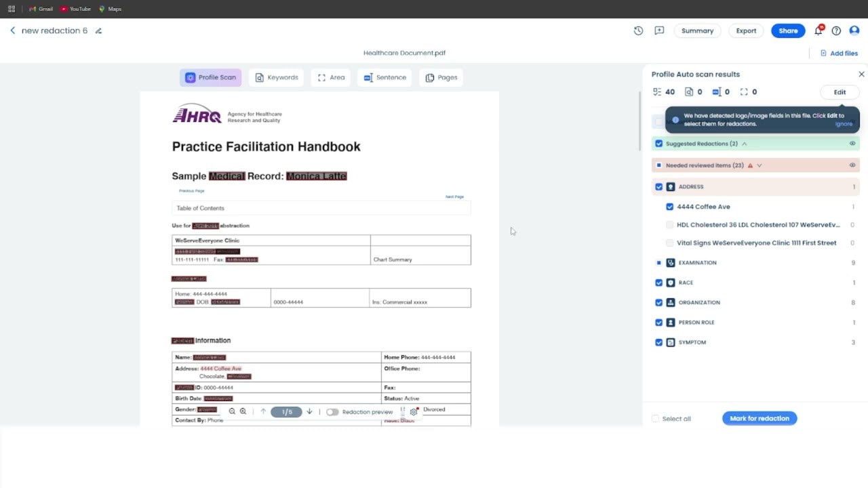Open redaction settings gear icon

click(414, 411)
